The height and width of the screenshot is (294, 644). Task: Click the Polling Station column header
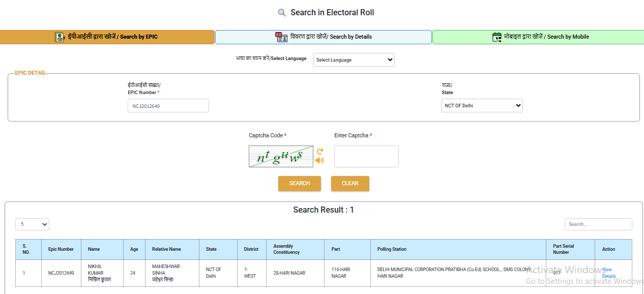click(392, 249)
